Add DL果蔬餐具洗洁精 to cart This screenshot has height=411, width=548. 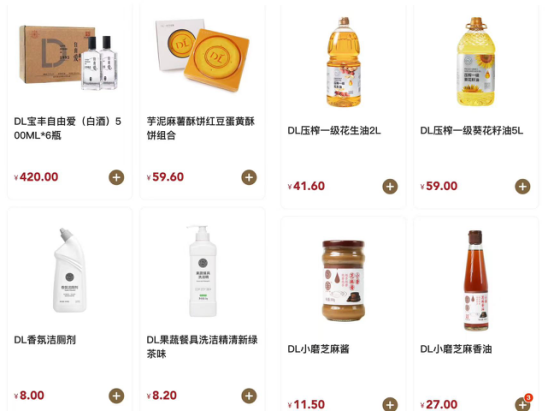click(249, 396)
